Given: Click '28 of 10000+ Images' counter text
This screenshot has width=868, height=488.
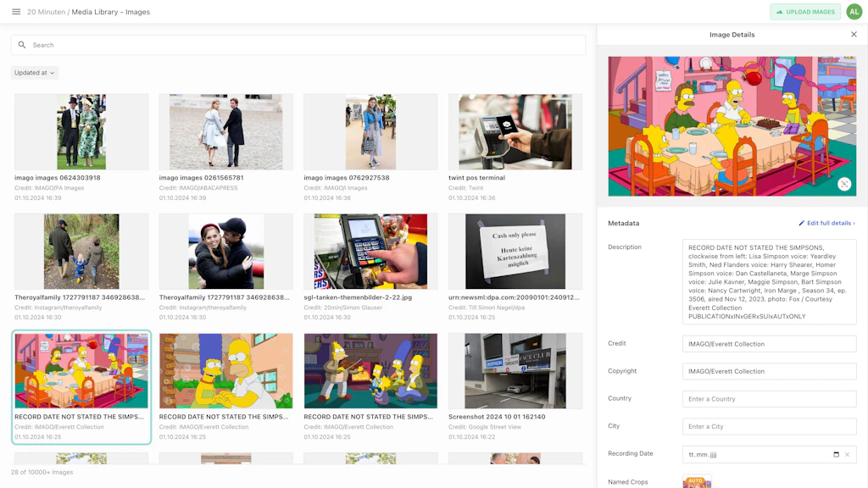Looking at the screenshot, I should point(42,472).
